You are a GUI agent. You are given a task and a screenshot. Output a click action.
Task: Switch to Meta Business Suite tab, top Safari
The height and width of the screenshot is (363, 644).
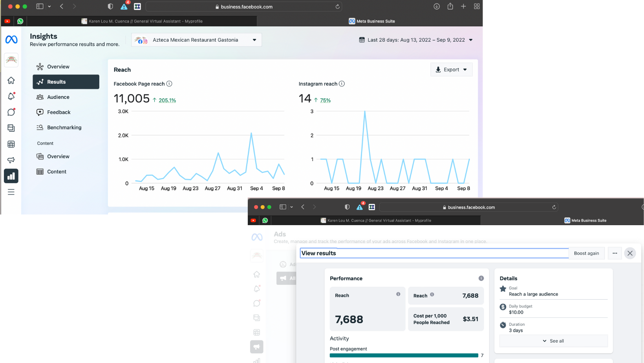tap(371, 21)
